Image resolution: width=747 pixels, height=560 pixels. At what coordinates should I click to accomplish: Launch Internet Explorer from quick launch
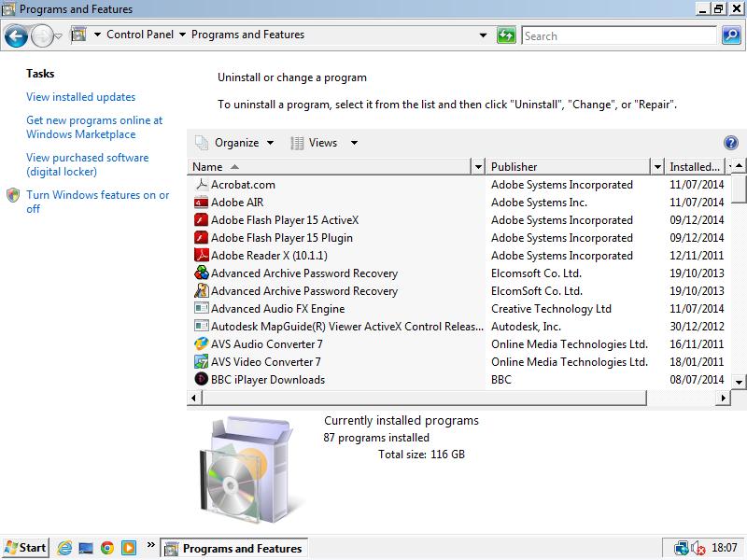click(64, 548)
